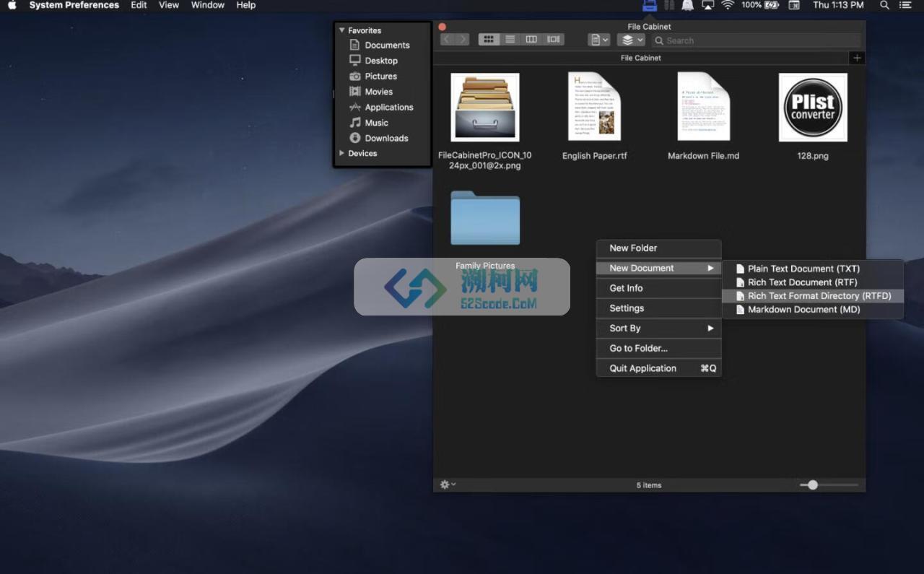Open the New Document submenu
924x574 pixels.
point(659,268)
